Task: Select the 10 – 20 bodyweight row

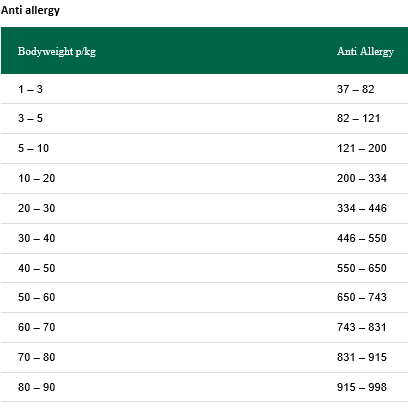Action: (204, 178)
